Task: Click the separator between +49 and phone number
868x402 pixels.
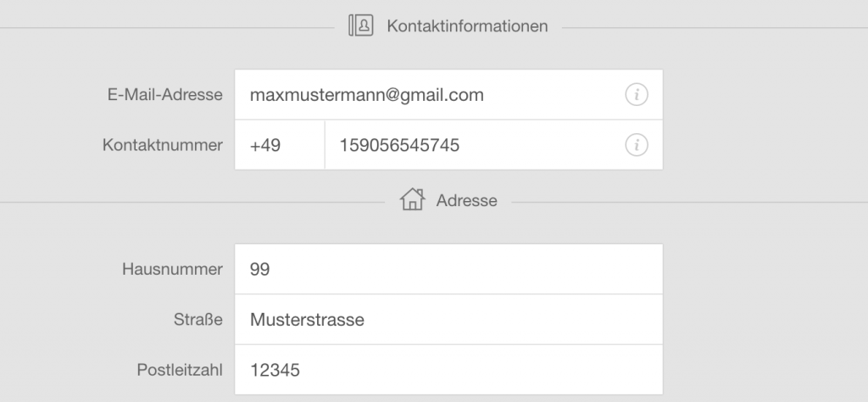Action: pos(325,145)
